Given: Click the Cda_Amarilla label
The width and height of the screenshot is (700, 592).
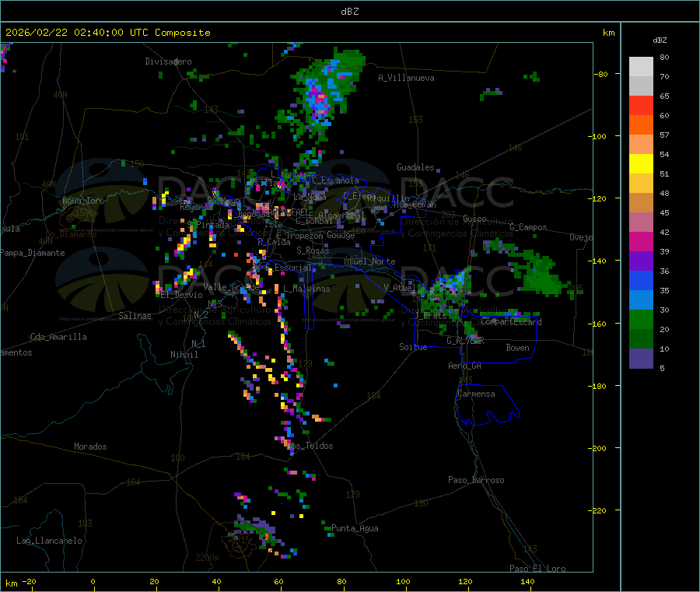Looking at the screenshot, I should point(58,337).
